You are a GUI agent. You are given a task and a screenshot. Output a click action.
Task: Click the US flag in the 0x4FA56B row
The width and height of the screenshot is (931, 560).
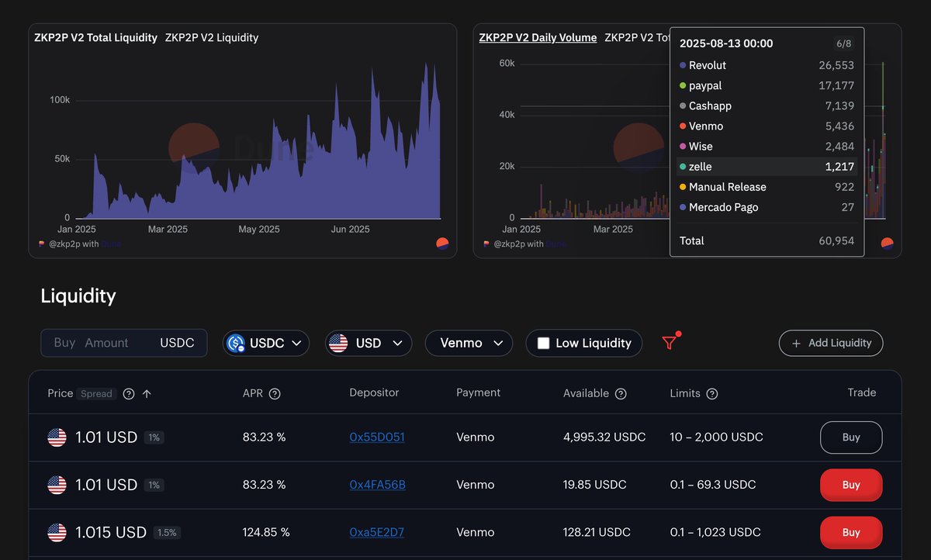[x=57, y=485]
